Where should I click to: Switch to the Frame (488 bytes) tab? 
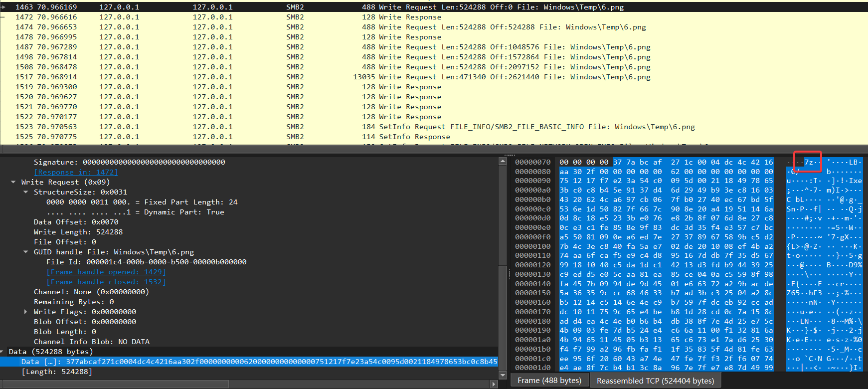click(549, 381)
